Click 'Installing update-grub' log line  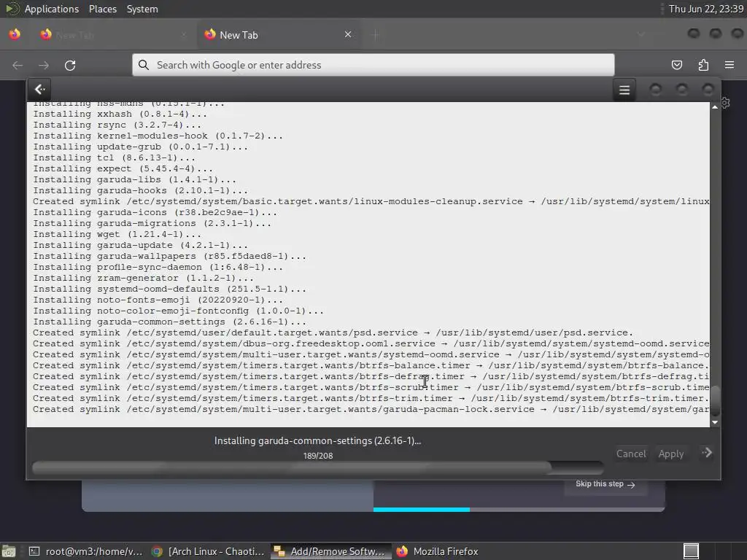[141, 147]
